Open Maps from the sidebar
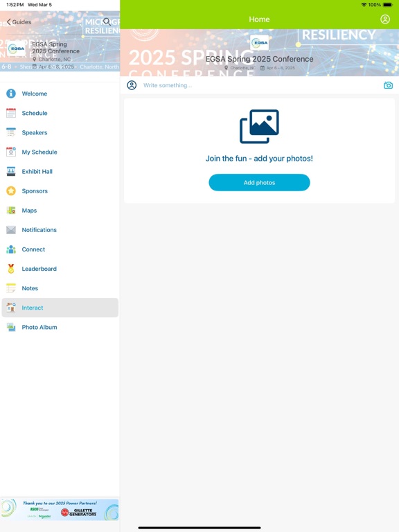The width and height of the screenshot is (399, 532). coord(60,211)
